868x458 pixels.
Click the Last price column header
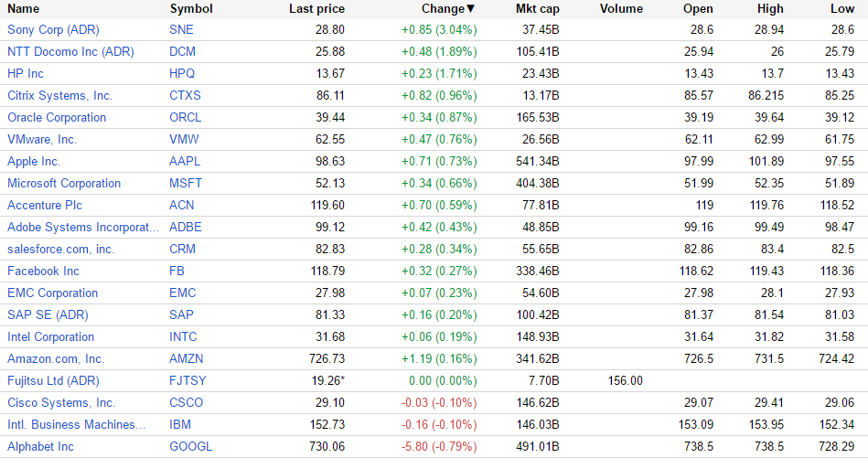pyautogui.click(x=316, y=9)
